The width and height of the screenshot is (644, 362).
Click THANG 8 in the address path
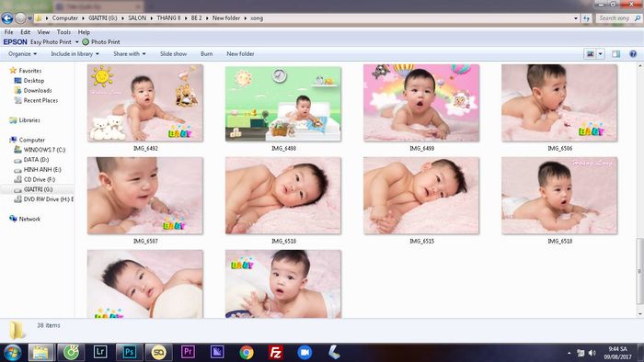pyautogui.click(x=168, y=18)
